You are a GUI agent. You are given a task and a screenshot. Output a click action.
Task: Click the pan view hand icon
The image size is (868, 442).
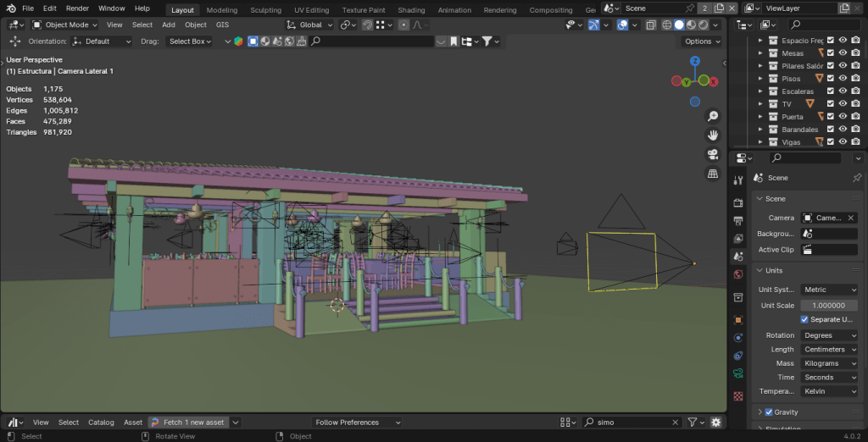[713, 135]
